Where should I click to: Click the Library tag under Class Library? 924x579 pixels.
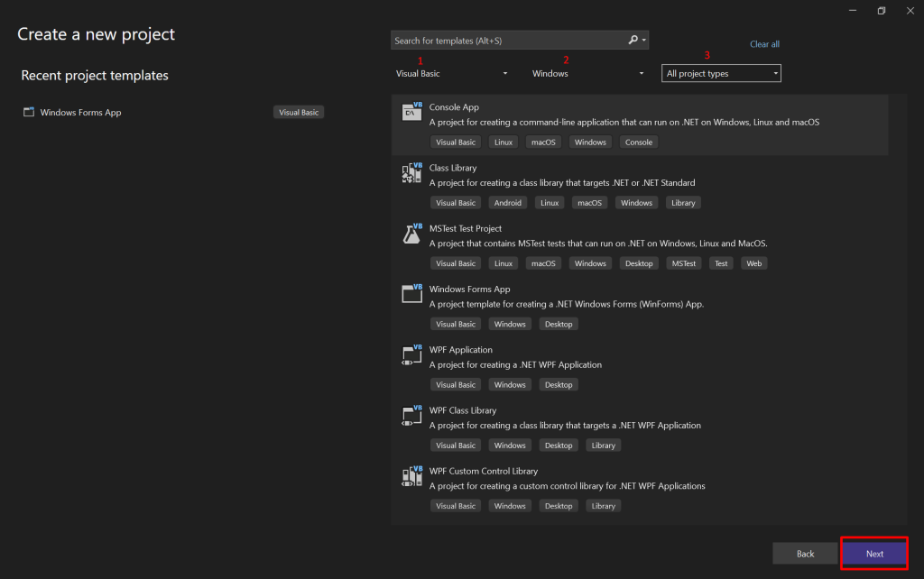pyautogui.click(x=683, y=203)
